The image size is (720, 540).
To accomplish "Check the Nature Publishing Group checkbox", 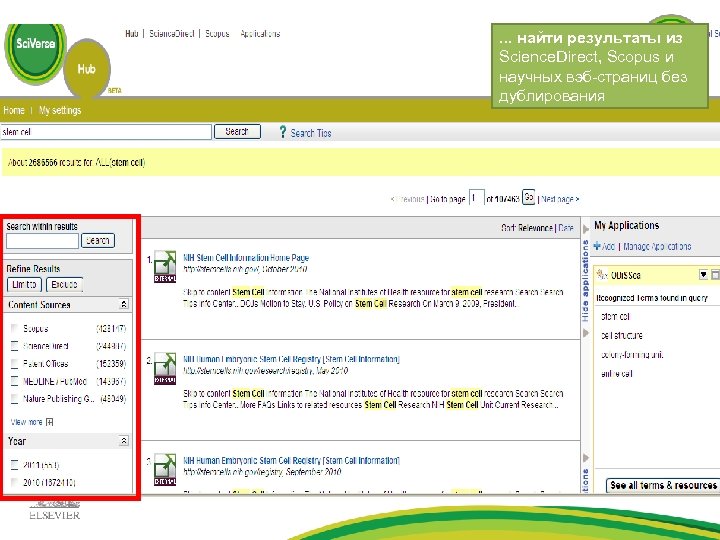I will (14, 399).
